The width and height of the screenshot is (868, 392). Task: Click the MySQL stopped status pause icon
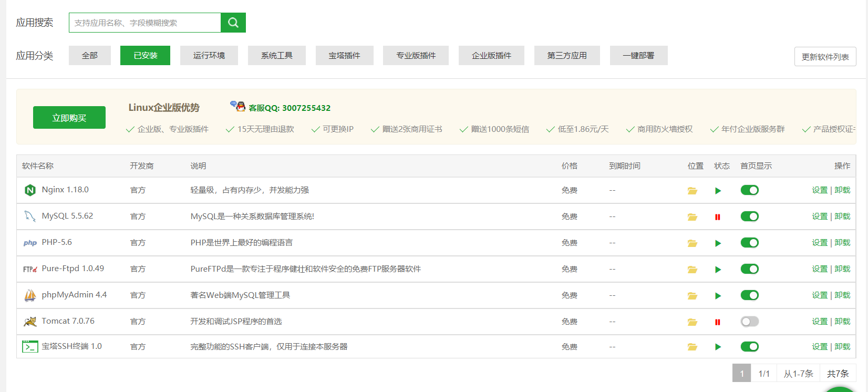coord(718,217)
